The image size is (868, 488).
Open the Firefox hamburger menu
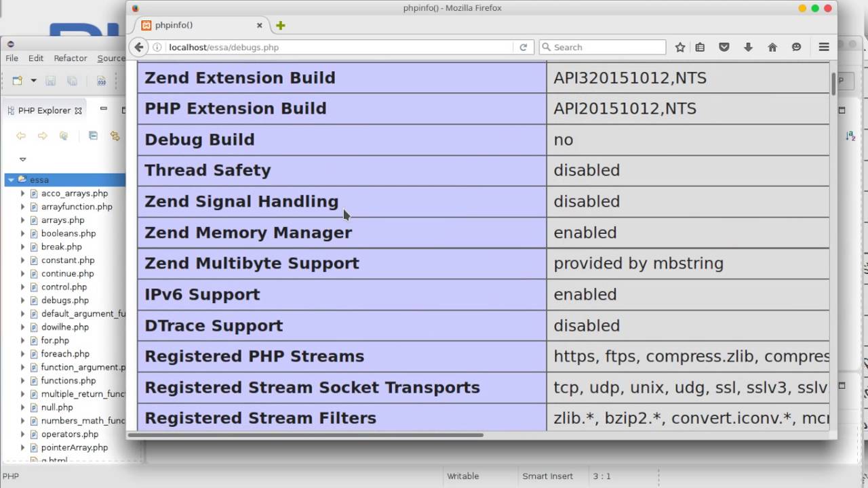(824, 47)
